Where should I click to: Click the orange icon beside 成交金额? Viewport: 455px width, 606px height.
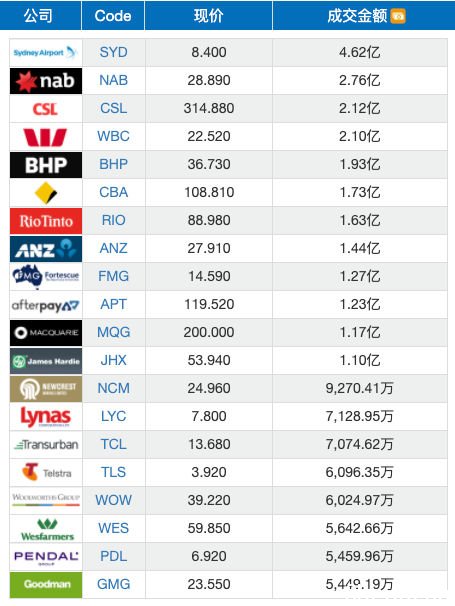[x=398, y=16]
